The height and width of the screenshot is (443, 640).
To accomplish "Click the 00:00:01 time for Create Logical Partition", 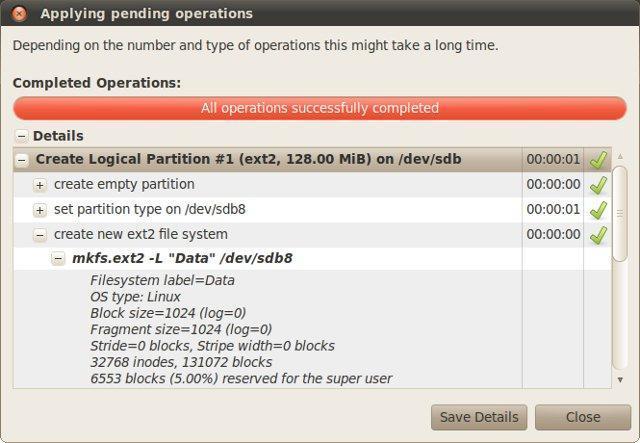I will click(x=553, y=160).
